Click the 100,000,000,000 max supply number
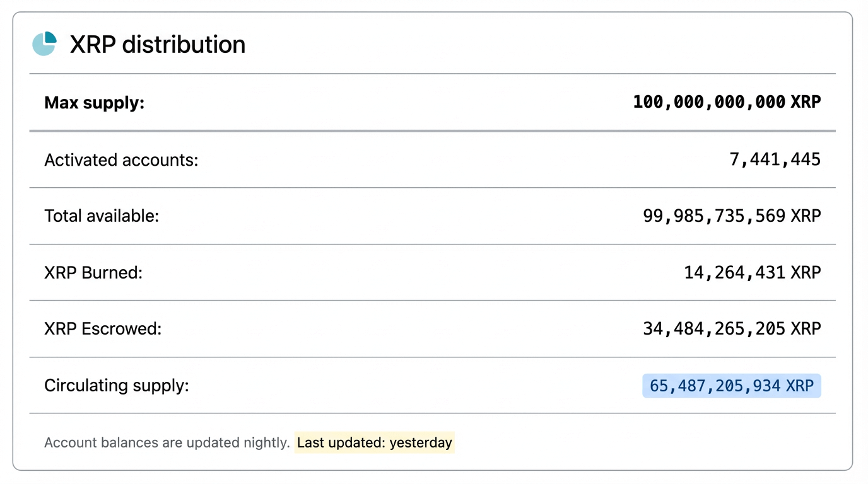 click(709, 102)
